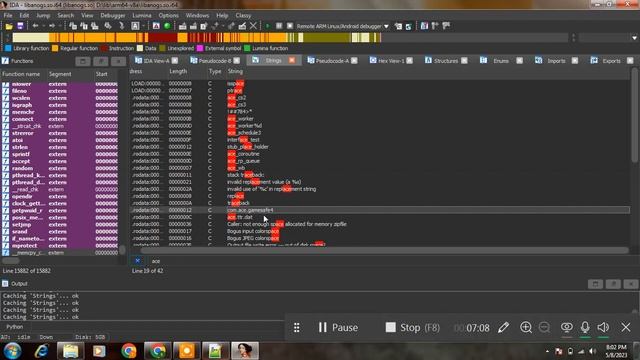Switch to the IDA View-A tab

(x=156, y=60)
